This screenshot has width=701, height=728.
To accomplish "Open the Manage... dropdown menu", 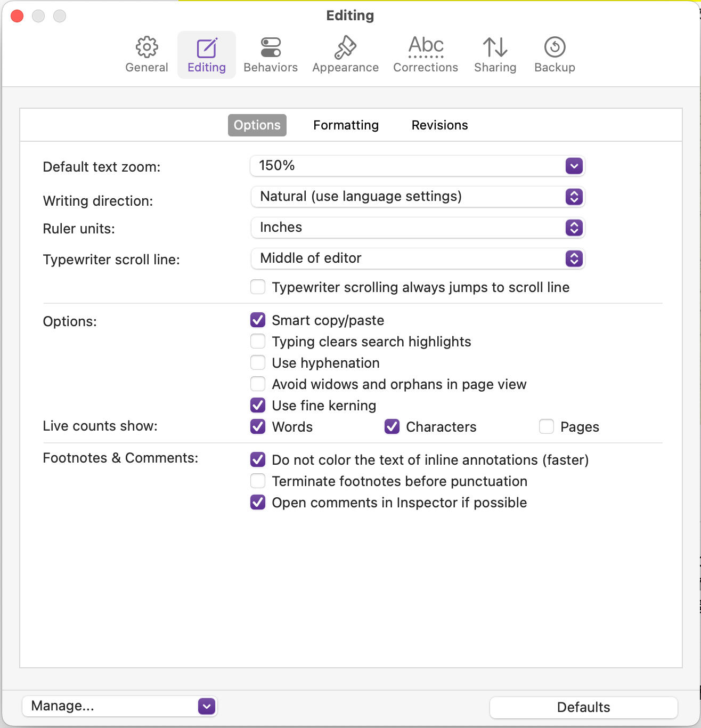I will coord(119,707).
